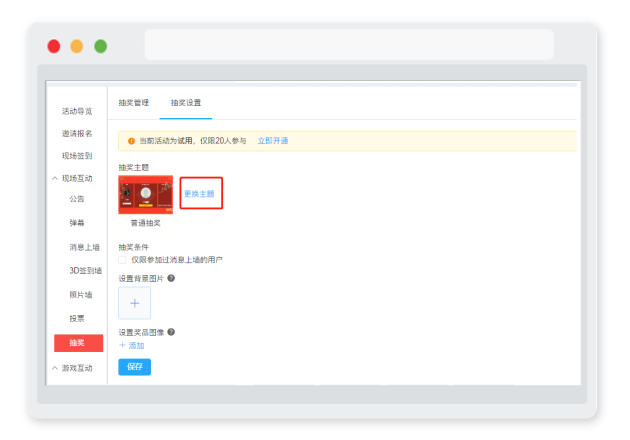Select 弹幕 in sidebar
This screenshot has height=440, width=630.
click(x=77, y=223)
